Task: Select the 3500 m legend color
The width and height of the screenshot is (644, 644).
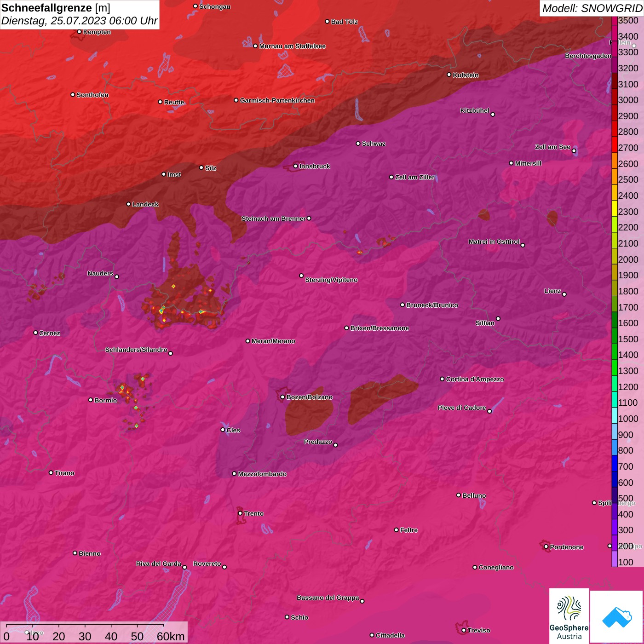Action: (x=615, y=21)
